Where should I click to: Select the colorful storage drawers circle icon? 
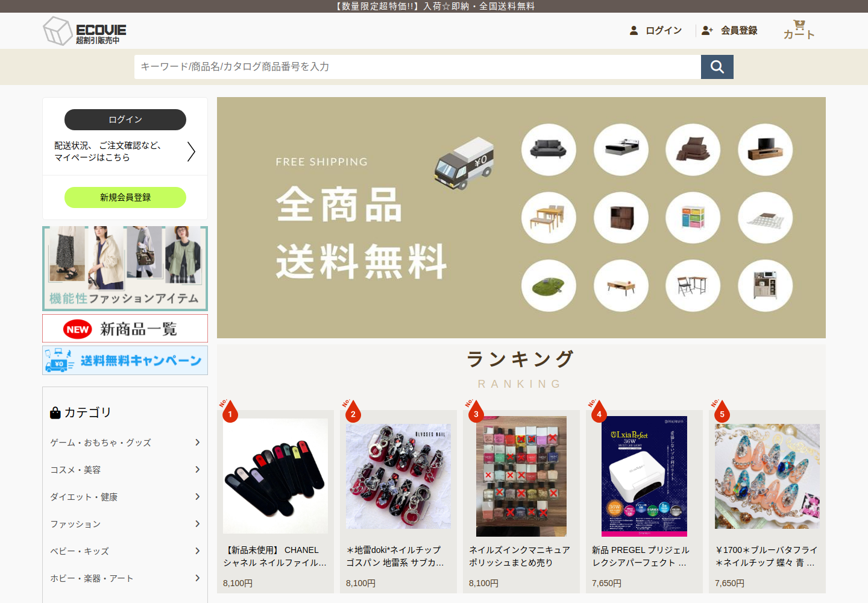[693, 218]
